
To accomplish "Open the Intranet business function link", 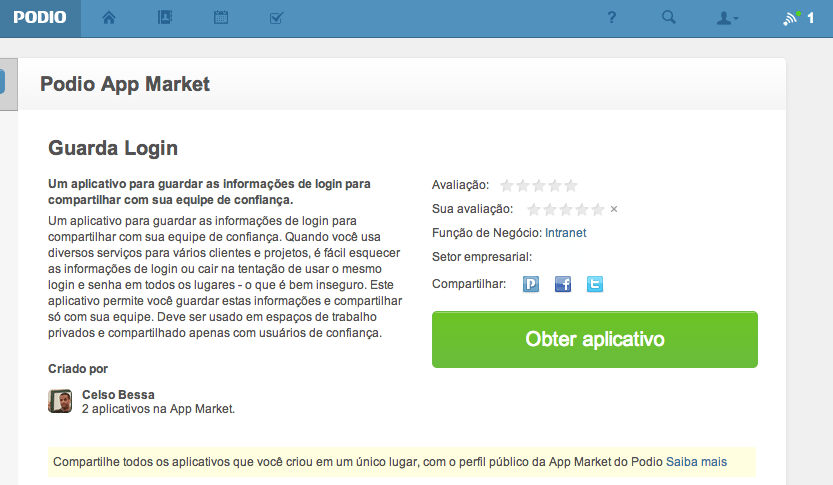I will (x=565, y=233).
